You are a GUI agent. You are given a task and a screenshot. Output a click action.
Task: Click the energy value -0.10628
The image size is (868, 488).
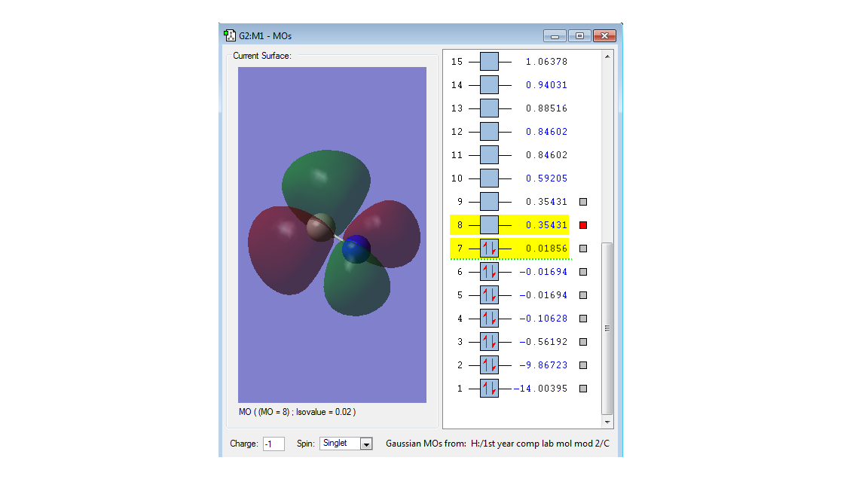tap(543, 318)
